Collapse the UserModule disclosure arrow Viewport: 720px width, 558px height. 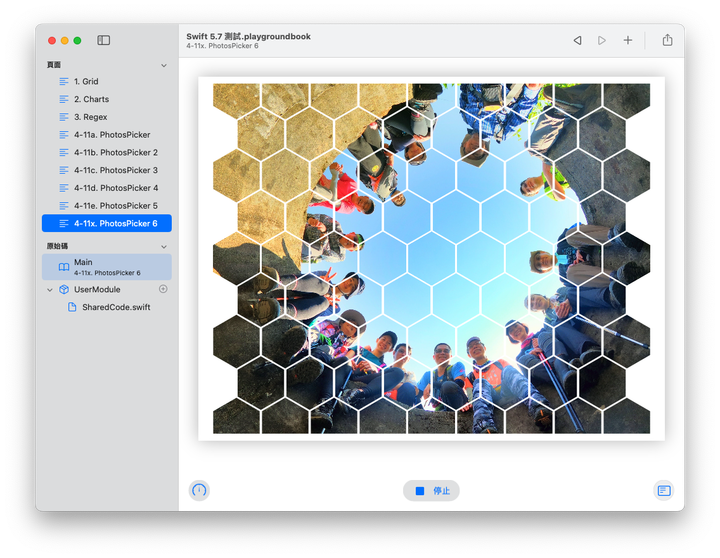point(50,290)
